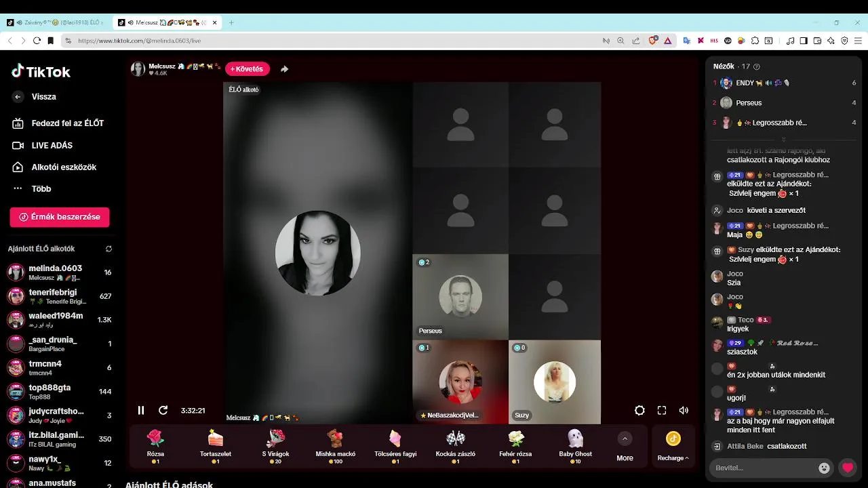
Task: Open _san_drunia_ live channel
Action: 60,344
